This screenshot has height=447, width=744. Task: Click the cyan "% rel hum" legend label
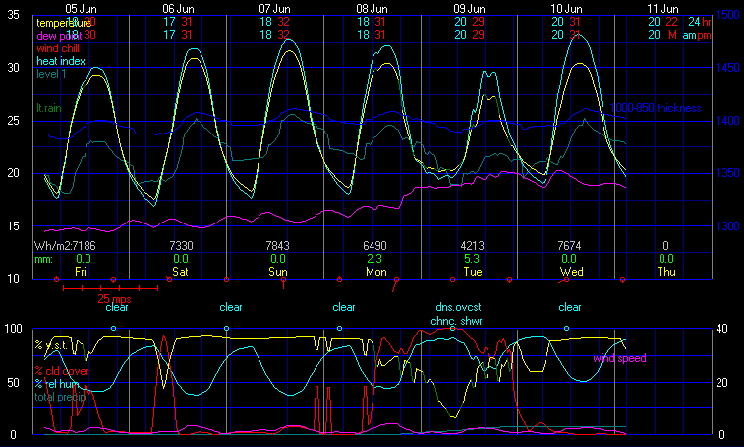pos(56,383)
